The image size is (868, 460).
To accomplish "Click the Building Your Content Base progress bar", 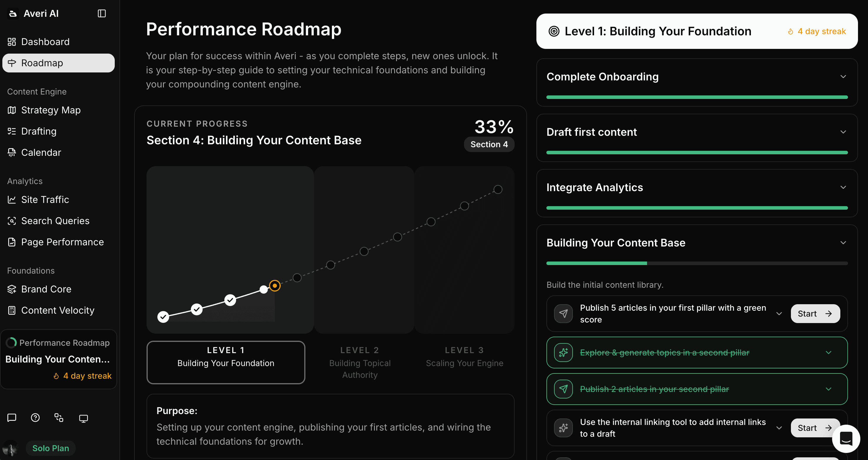I will [697, 263].
